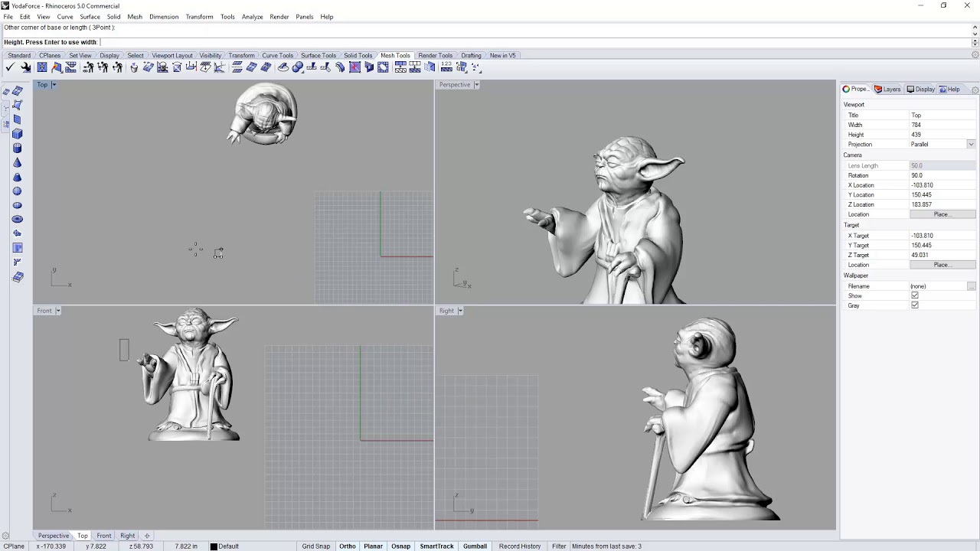Viewport: 980px width, 551px height.
Task: Open the Analyze menu
Action: tap(252, 17)
